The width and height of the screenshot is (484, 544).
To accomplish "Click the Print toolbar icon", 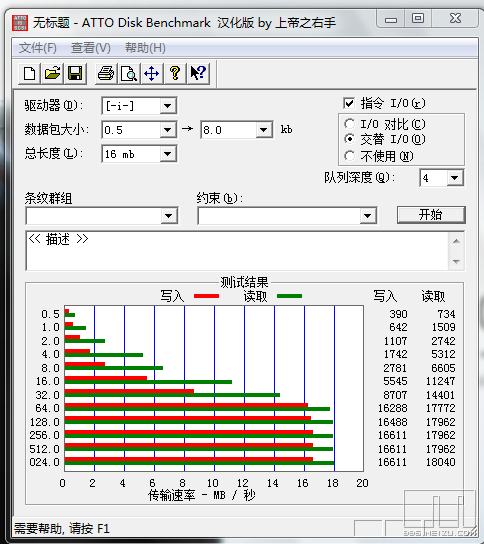I will coord(106,74).
